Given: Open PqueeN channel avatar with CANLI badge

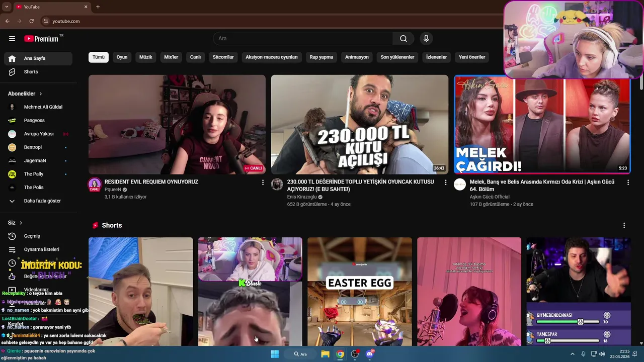Looking at the screenshot, I should (x=95, y=185).
